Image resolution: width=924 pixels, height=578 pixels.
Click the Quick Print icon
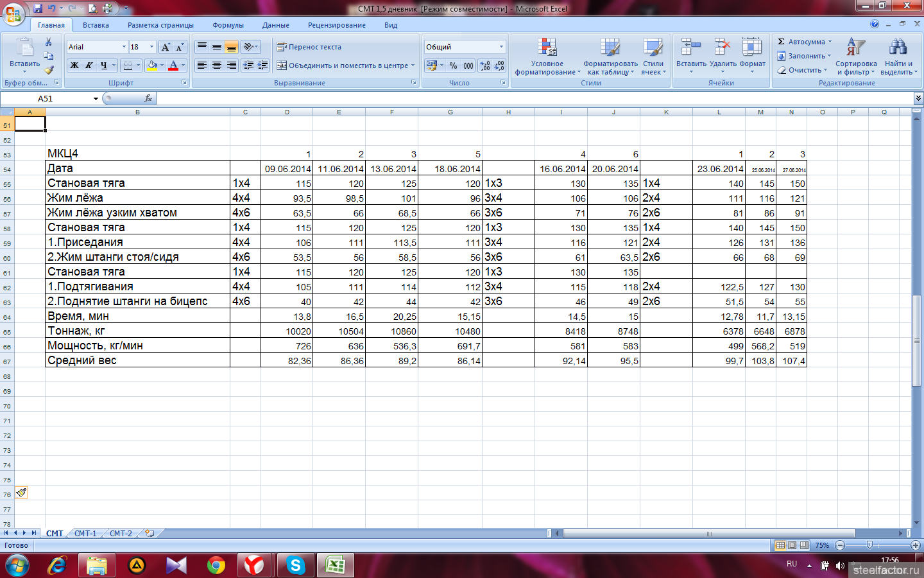tap(108, 8)
